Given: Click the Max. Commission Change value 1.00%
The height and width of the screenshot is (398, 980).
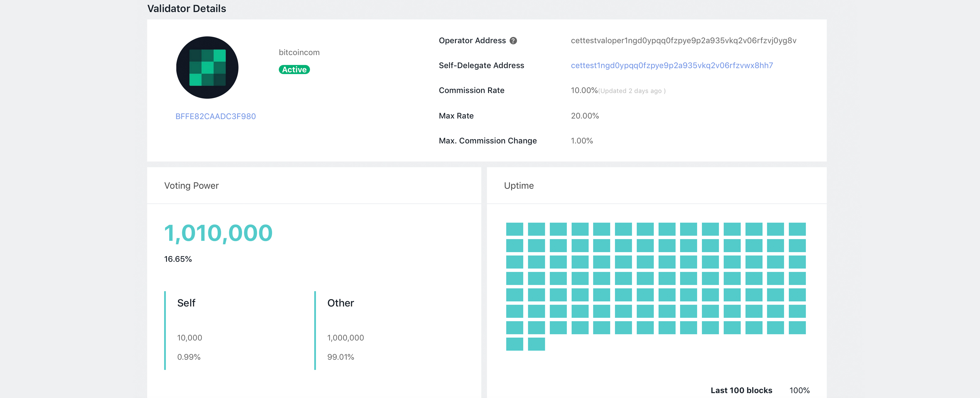Looking at the screenshot, I should click(x=582, y=141).
